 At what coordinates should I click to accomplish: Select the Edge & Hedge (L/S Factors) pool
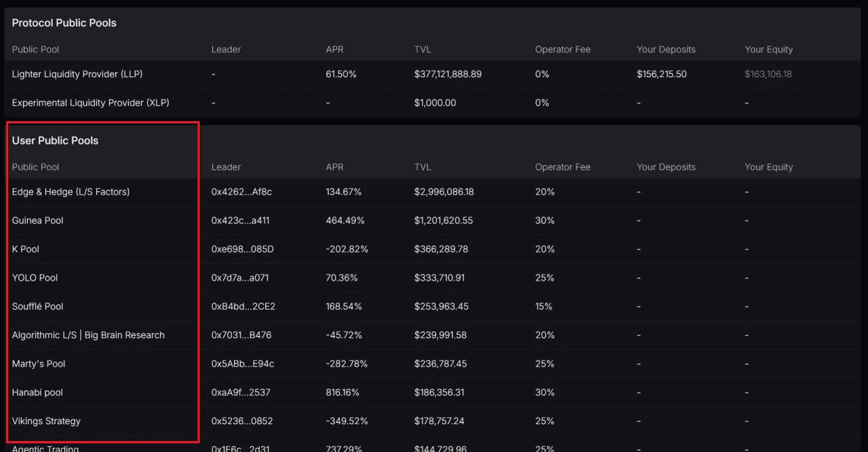71,192
